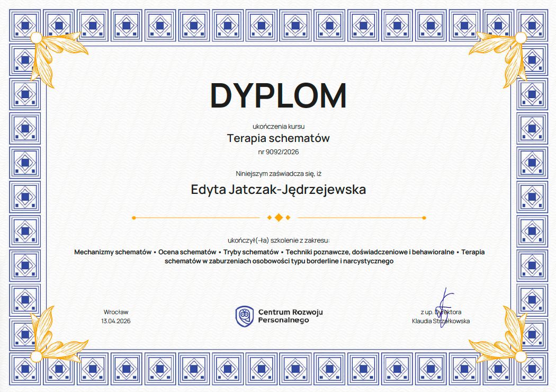Click the certificate number nr 9092/2026

(x=279, y=152)
